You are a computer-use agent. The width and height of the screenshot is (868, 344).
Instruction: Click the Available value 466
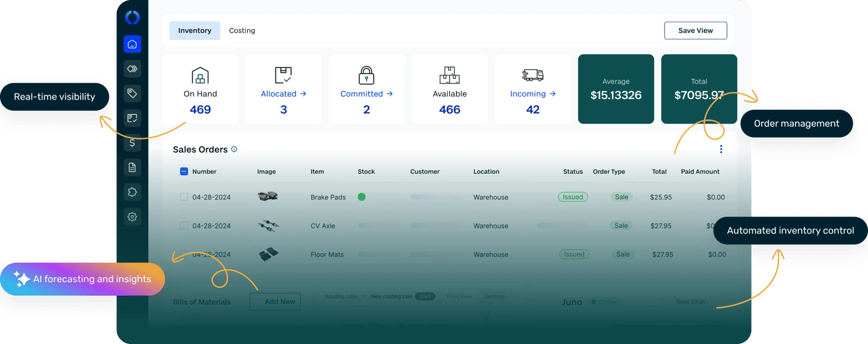coord(449,110)
